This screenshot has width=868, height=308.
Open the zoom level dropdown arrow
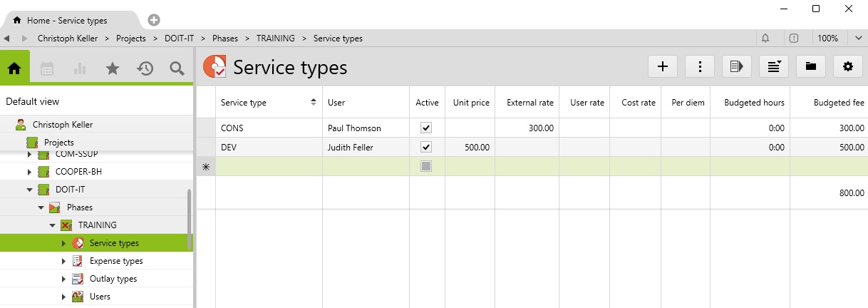(x=858, y=38)
